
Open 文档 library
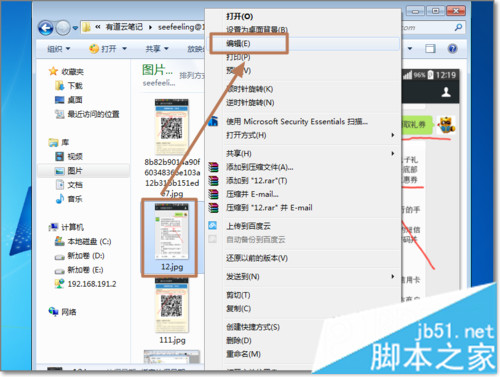point(69,185)
